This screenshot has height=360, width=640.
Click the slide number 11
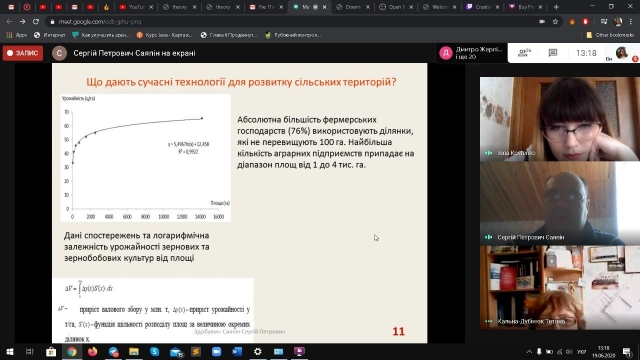pos(398,331)
